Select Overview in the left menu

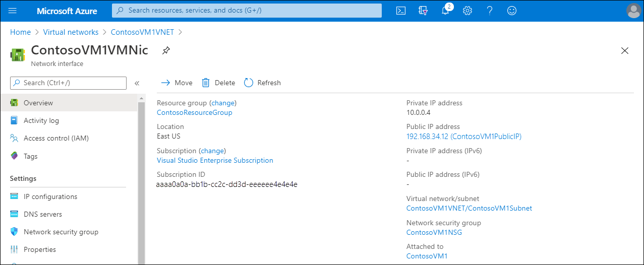[69, 103]
